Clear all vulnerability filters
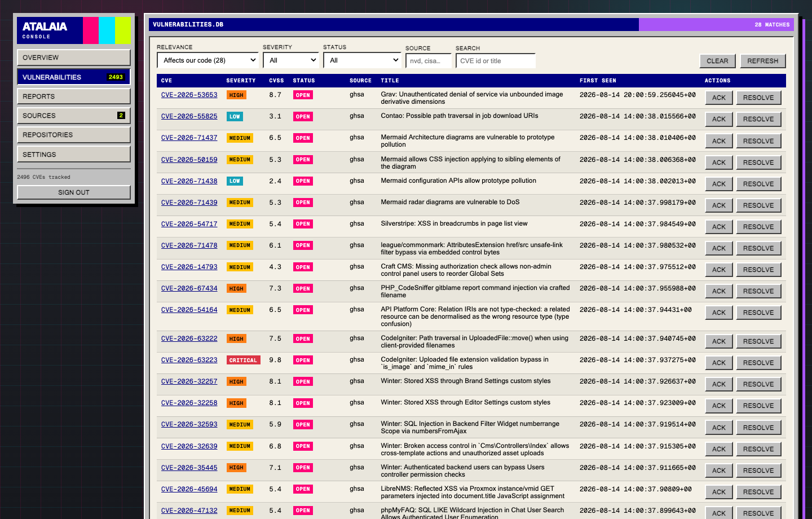The image size is (812, 519). pyautogui.click(x=717, y=61)
